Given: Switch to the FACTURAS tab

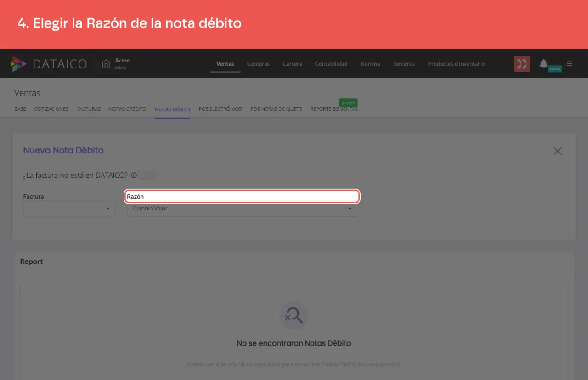Looking at the screenshot, I should click(x=89, y=109).
